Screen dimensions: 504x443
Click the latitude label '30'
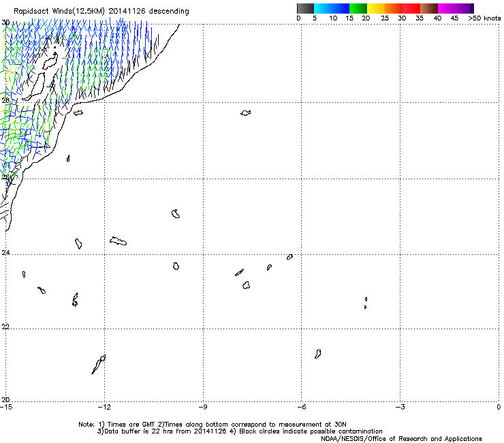coord(5,22)
